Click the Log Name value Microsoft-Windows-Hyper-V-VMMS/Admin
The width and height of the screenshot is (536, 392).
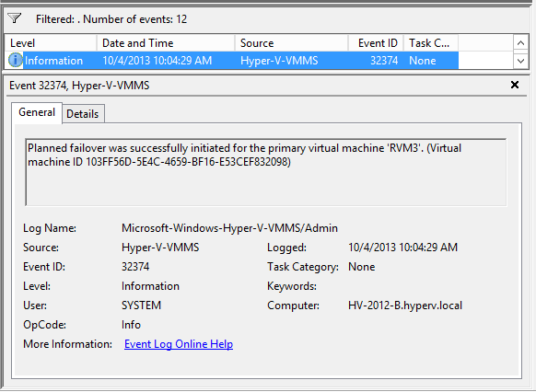229,228
